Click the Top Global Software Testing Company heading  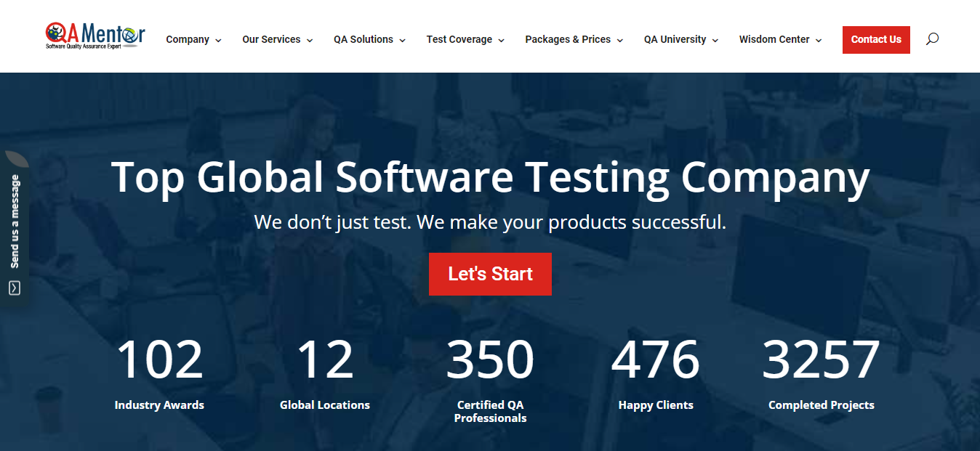pos(490,177)
